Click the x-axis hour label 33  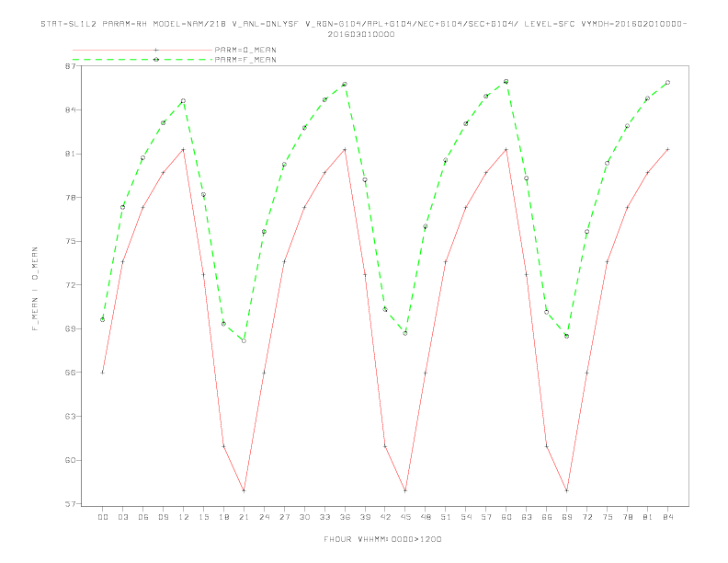point(324,517)
